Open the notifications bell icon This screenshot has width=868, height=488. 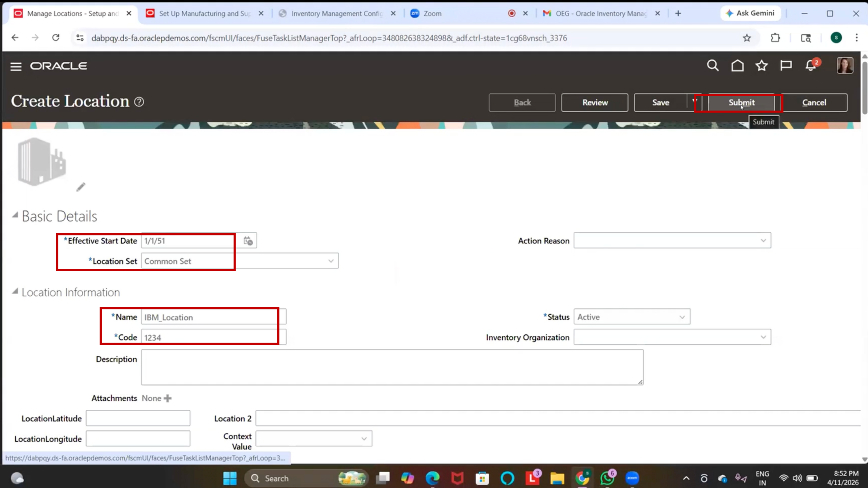click(x=811, y=66)
